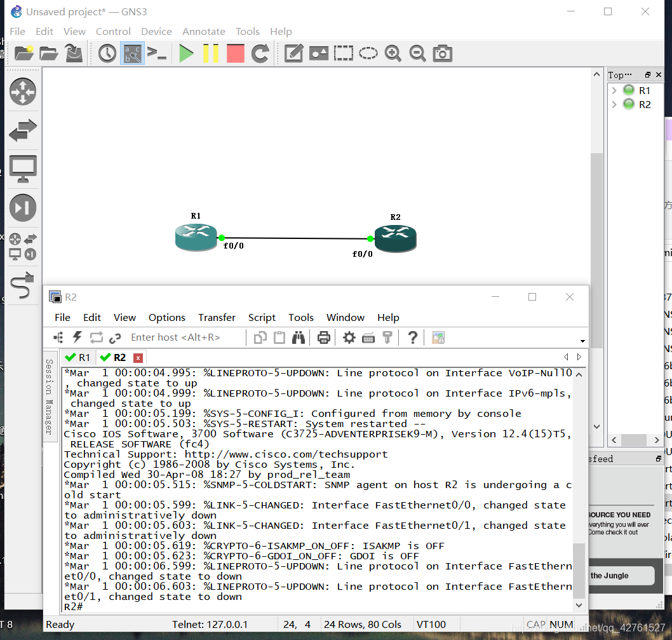
Task: Click the Insert a picture icon
Action: pyautogui.click(x=319, y=53)
